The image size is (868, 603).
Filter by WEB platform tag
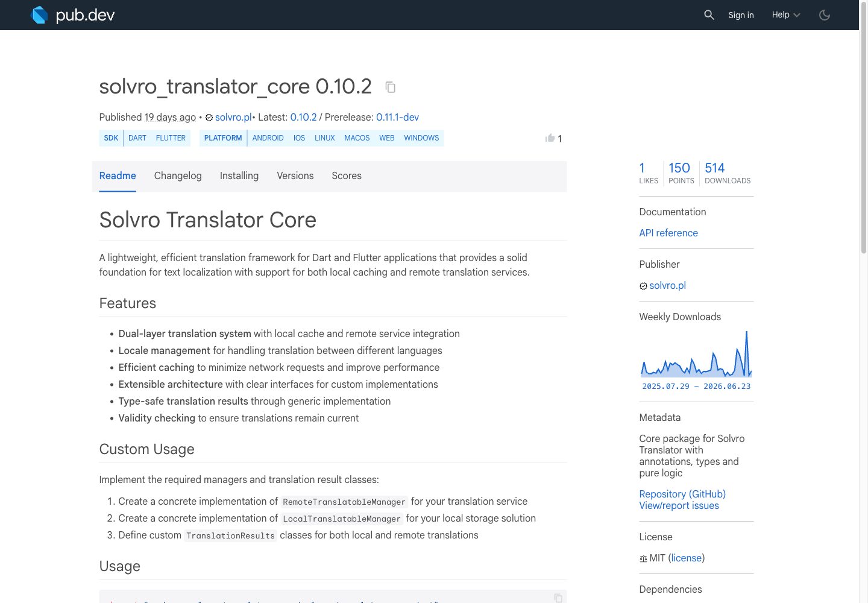[387, 138]
